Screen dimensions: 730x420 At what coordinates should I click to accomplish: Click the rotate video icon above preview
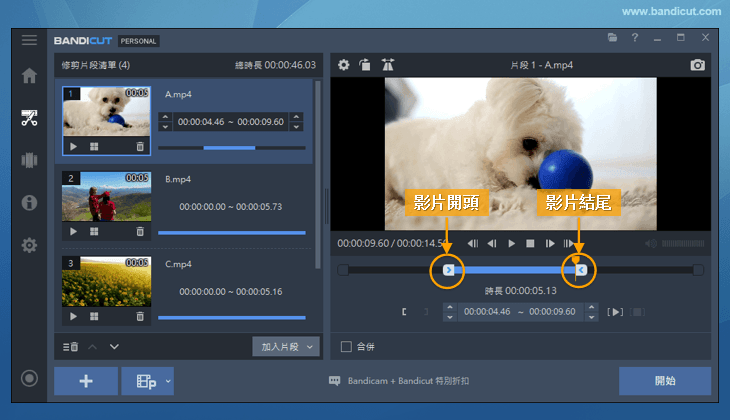point(365,65)
